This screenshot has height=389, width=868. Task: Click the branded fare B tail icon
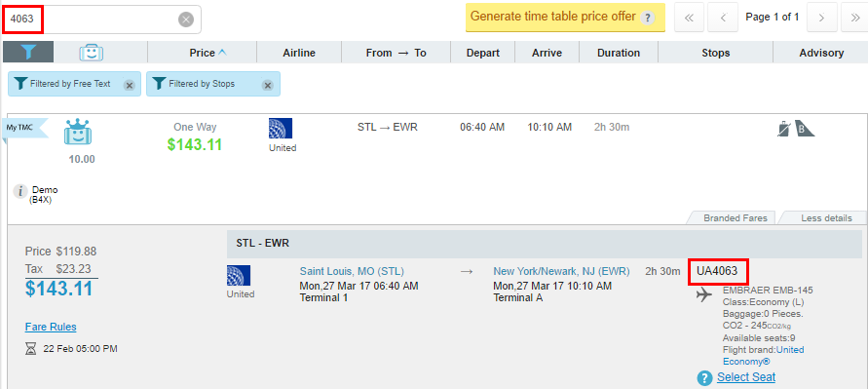tap(806, 128)
